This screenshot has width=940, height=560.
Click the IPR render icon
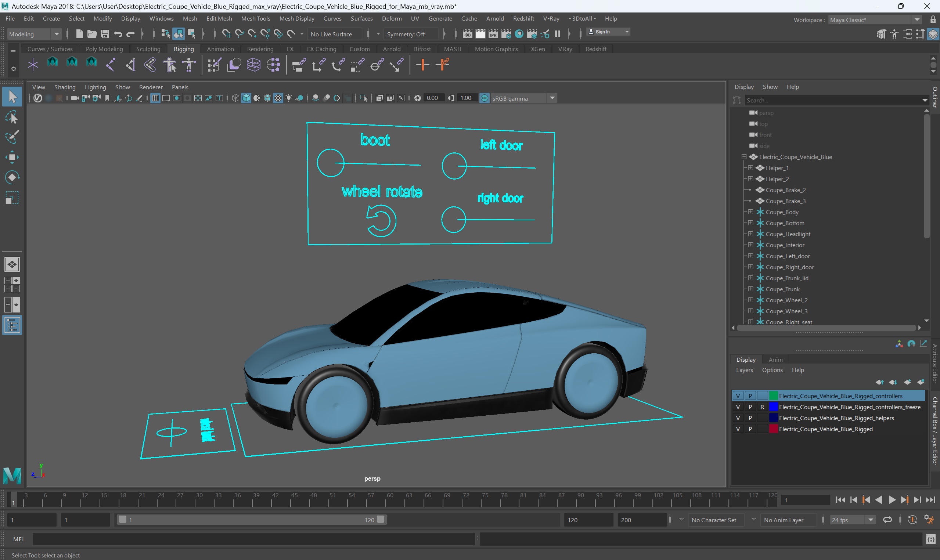[x=493, y=34]
